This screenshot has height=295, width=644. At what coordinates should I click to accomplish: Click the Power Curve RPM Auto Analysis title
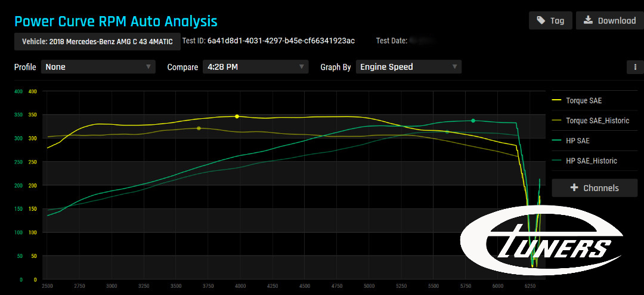116,21
